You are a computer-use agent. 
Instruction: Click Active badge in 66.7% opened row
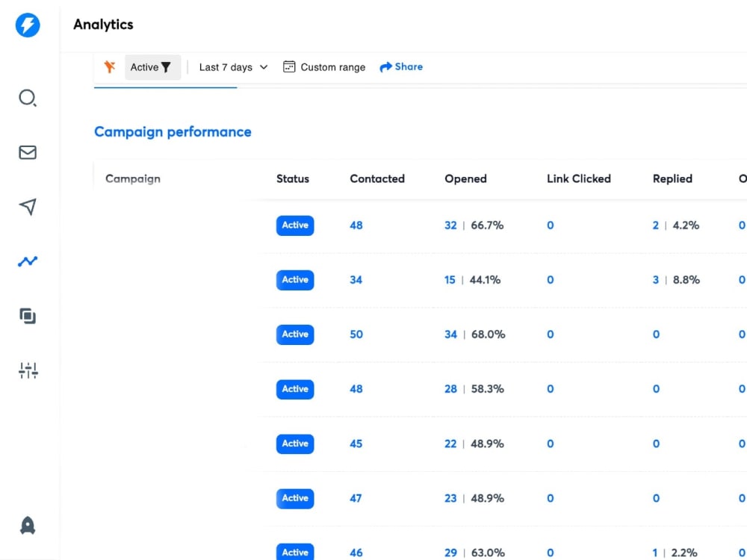pyautogui.click(x=295, y=225)
